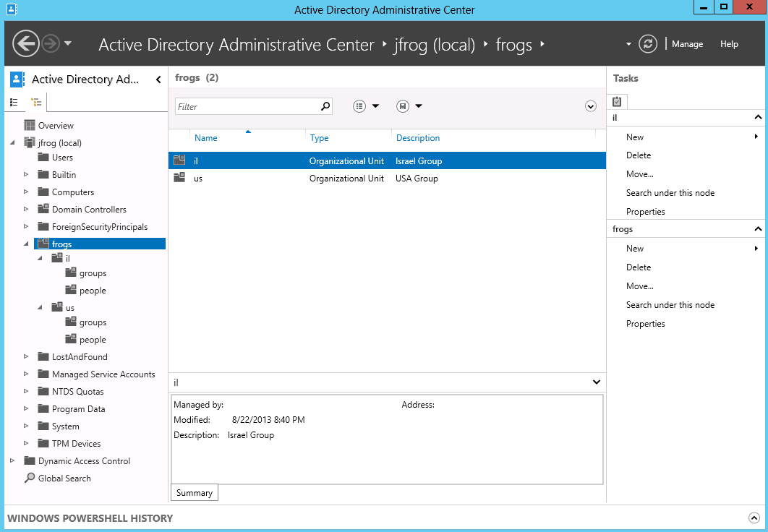Collapse the frogs tree node
The image size is (768, 532).
pos(26,244)
